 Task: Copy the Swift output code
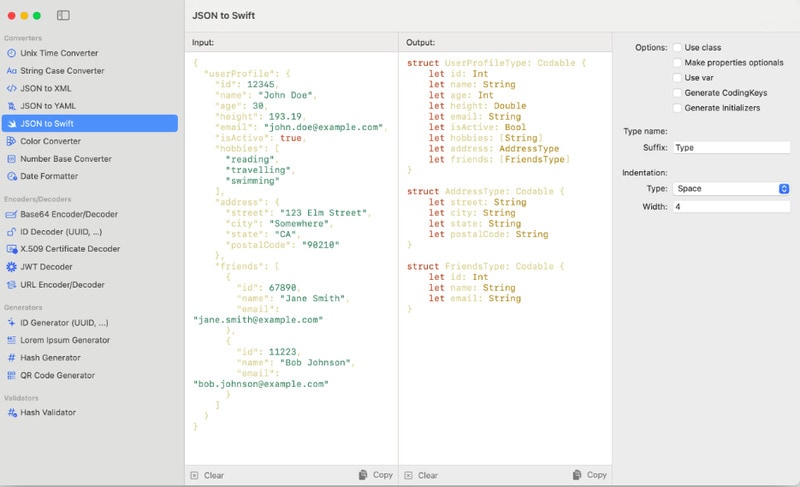589,475
